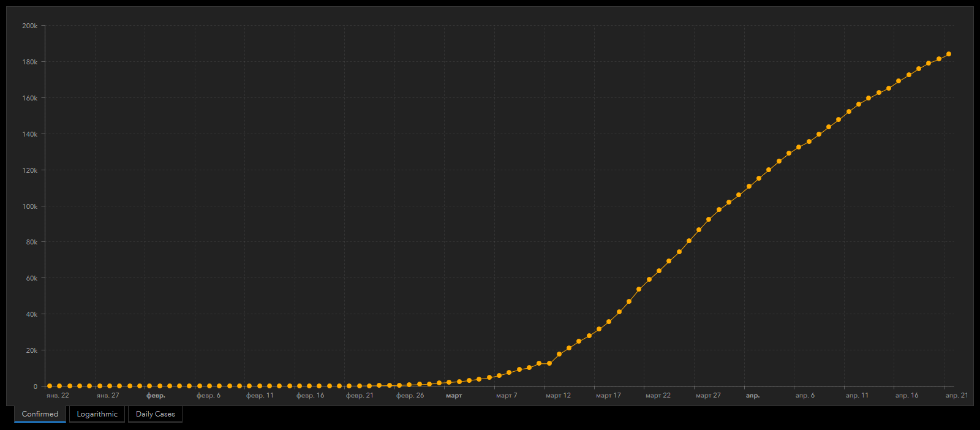Click the 'март 12' date label
Image resolution: width=980 pixels, height=430 pixels.
pyautogui.click(x=558, y=396)
